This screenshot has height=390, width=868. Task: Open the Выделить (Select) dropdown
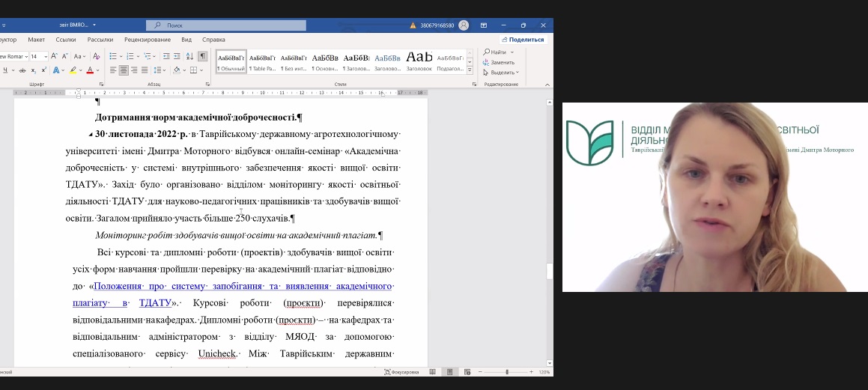502,73
